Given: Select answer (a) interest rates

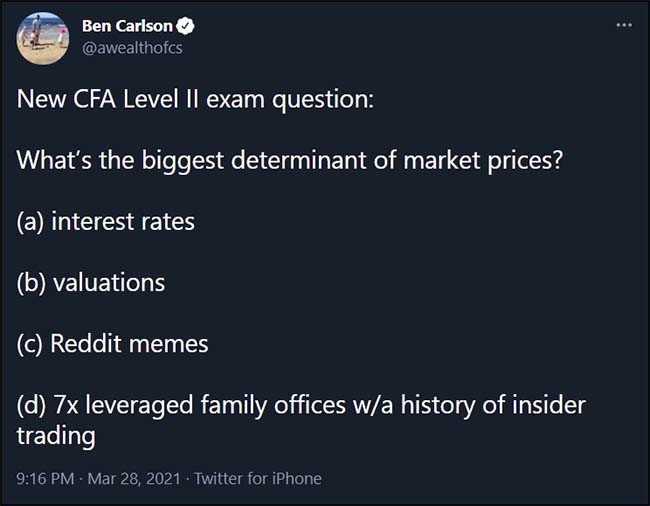Looking at the screenshot, I should (106, 221).
